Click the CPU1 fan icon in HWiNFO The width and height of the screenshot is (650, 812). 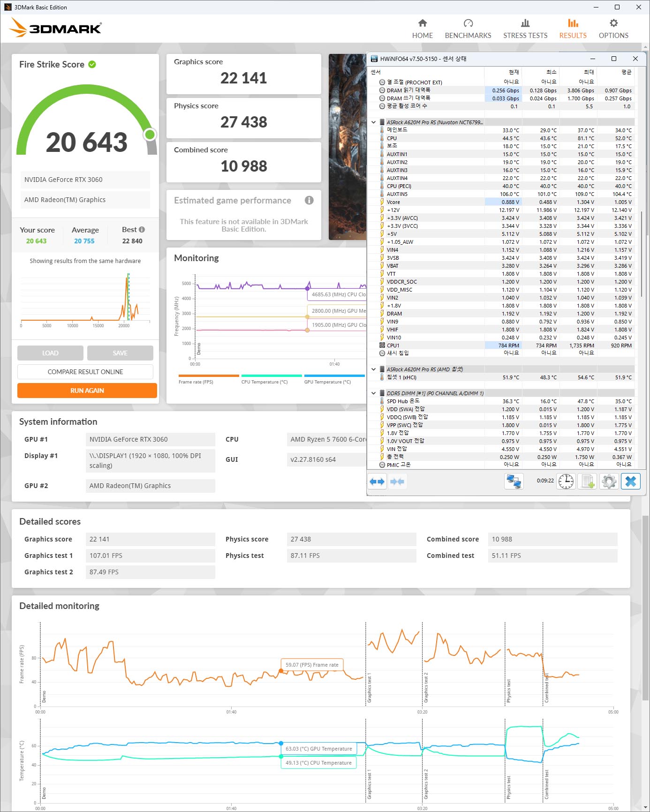pyautogui.click(x=382, y=346)
